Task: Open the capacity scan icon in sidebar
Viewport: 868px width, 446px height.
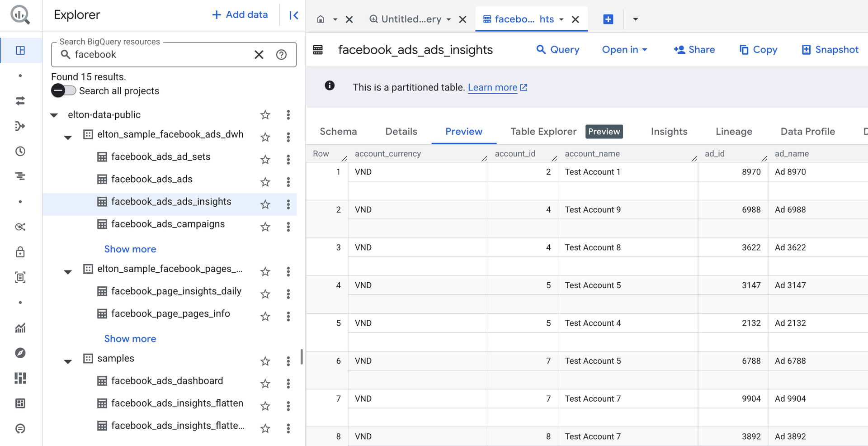Action: [x=20, y=277]
